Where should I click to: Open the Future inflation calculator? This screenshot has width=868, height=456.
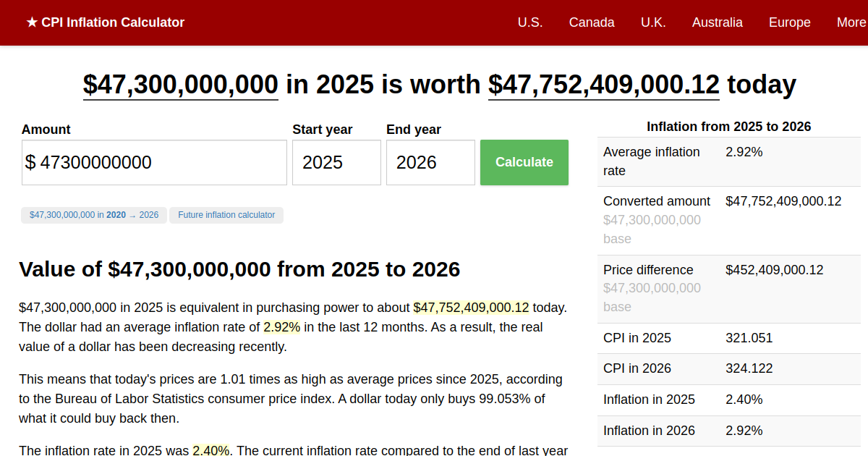click(226, 215)
